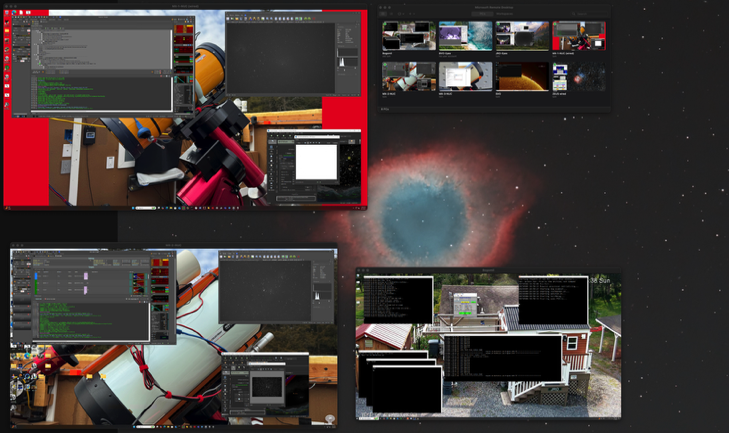Select the PCs tab in Remote Desktop
The image size is (729, 433).
482,14
